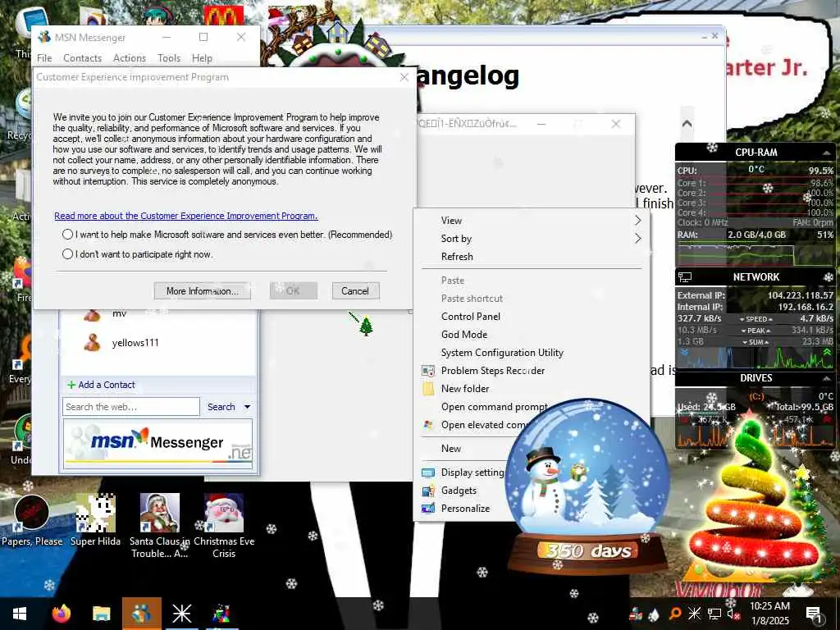
Task: Expand the View submenu arrow
Action: 637,220
